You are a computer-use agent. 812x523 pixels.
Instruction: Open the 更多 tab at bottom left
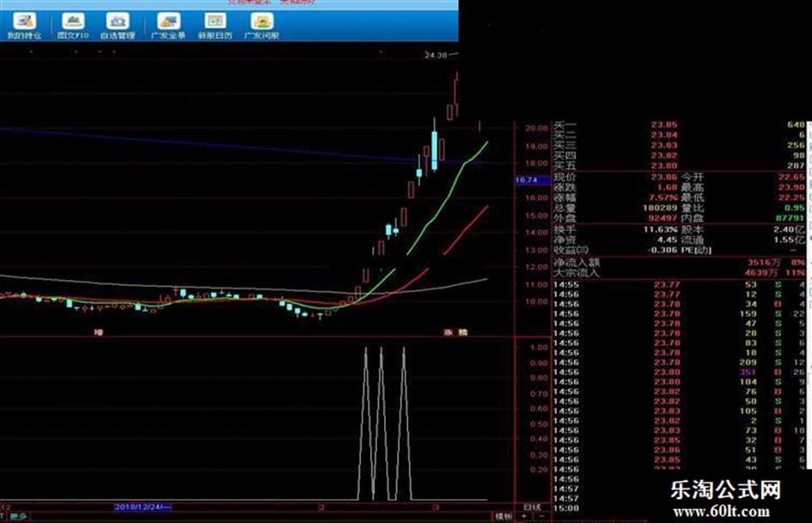(18, 516)
